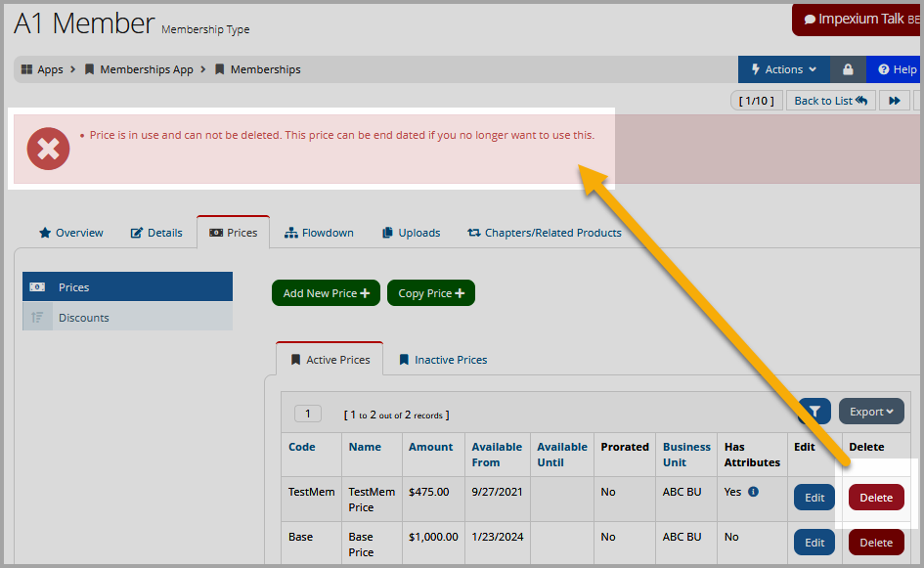The image size is (924, 568).
Task: Click the lock icon button
Action: pos(848,69)
